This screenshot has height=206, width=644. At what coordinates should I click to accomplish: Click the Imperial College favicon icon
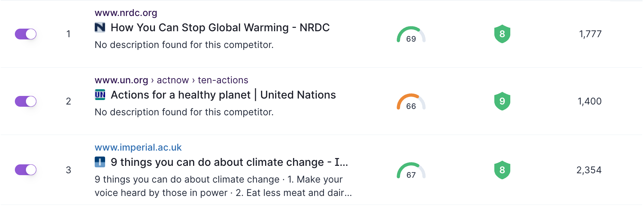pyautogui.click(x=100, y=162)
